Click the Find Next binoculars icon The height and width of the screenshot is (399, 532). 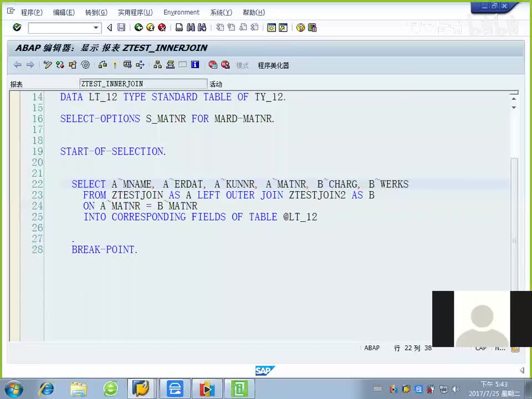202,27
